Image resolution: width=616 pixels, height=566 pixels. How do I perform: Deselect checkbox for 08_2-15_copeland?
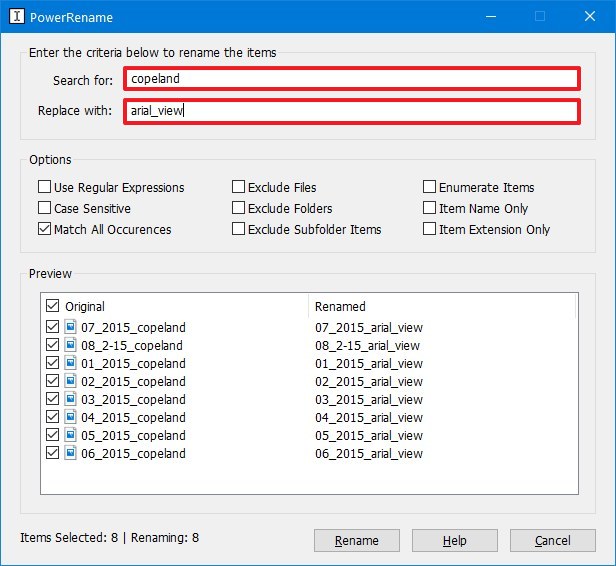pyautogui.click(x=53, y=345)
